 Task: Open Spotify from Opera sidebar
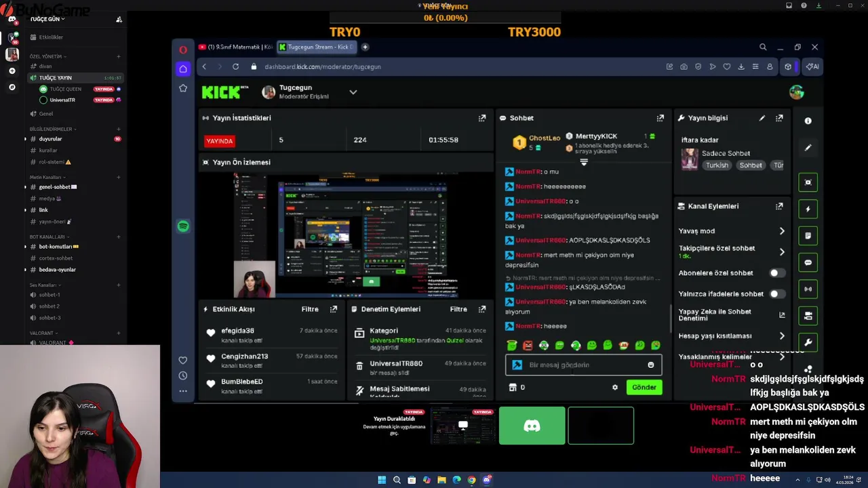[x=183, y=226]
